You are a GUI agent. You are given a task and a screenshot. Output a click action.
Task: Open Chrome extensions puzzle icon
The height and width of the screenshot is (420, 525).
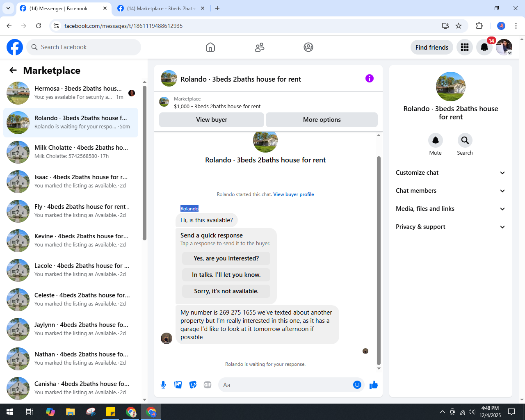[x=479, y=26]
